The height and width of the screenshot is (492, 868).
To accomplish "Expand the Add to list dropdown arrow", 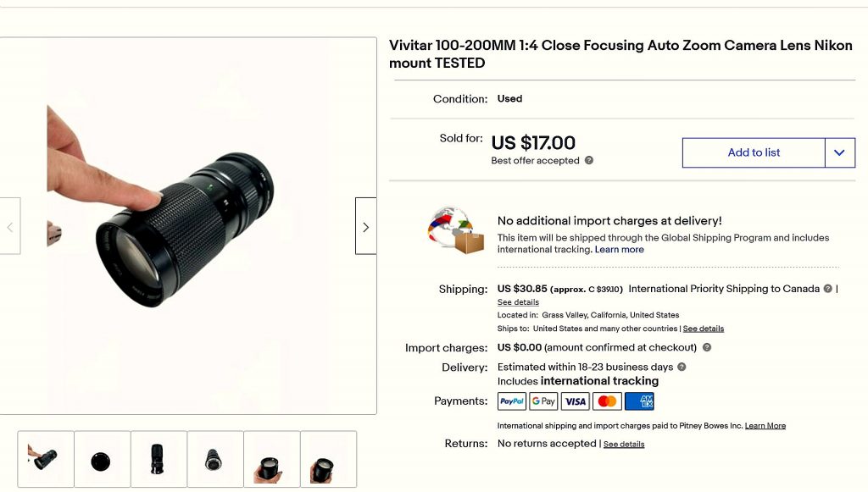I will click(839, 153).
